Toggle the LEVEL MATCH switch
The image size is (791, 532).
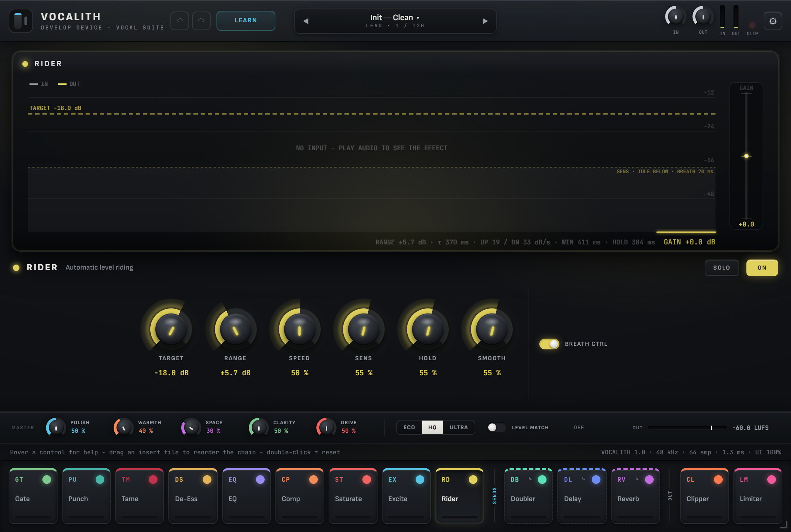497,427
